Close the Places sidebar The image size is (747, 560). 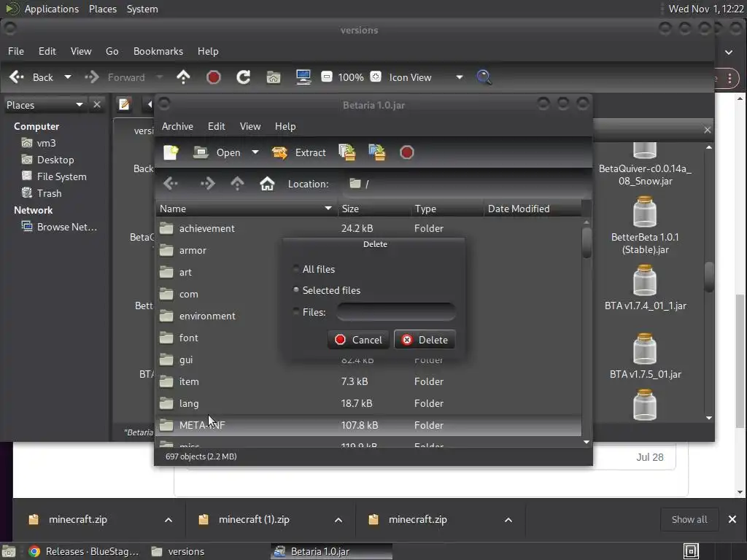click(x=97, y=104)
